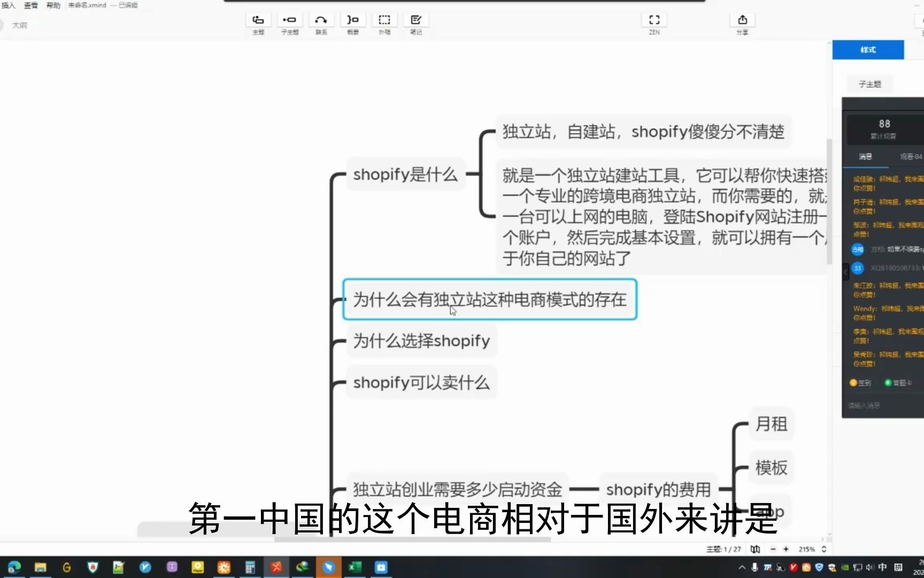Screen dimensions: 924x578
Task: Select the 'shopify是什么' topic node
Action: click(405, 174)
